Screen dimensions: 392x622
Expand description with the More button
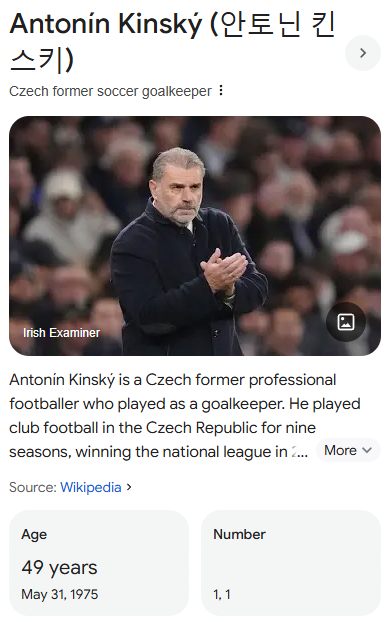tap(348, 451)
